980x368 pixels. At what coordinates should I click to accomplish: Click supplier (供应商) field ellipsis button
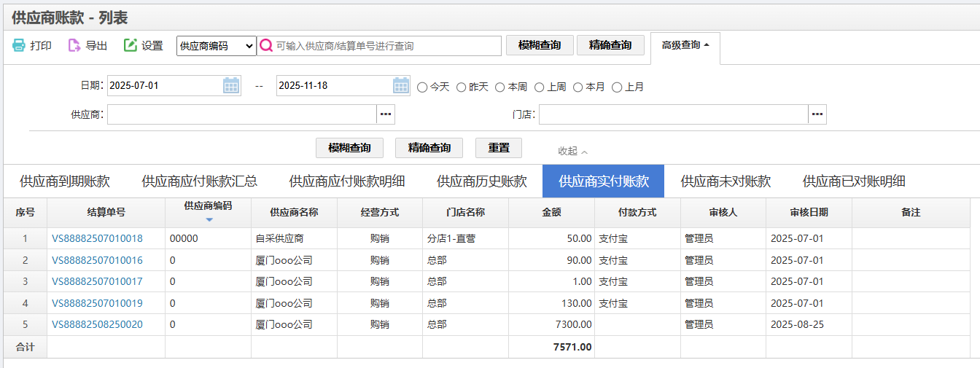386,114
